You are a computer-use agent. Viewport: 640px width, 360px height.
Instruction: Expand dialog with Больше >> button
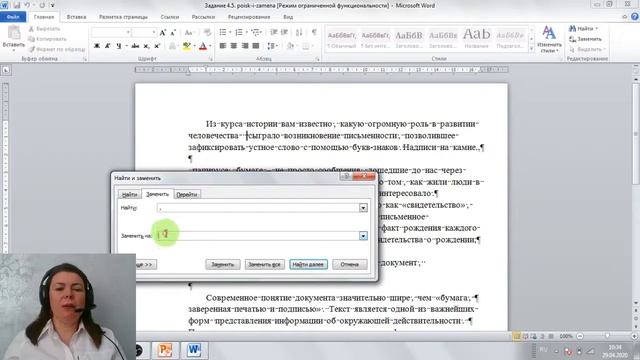pos(146,264)
